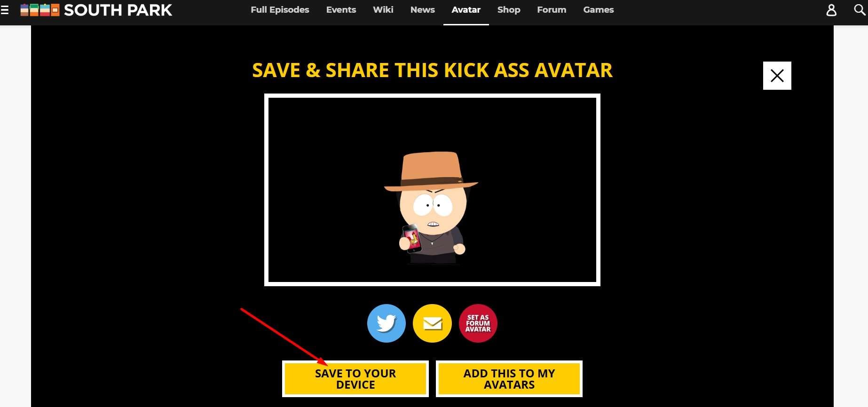868x407 pixels.
Task: Click the South Park logo
Action: [x=96, y=10]
